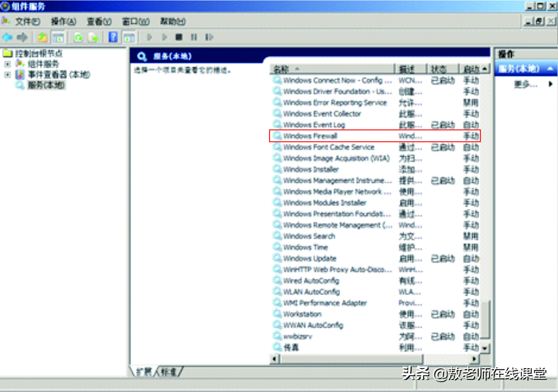
Task: Select 服务(本地) in the tree
Action: click(x=46, y=85)
